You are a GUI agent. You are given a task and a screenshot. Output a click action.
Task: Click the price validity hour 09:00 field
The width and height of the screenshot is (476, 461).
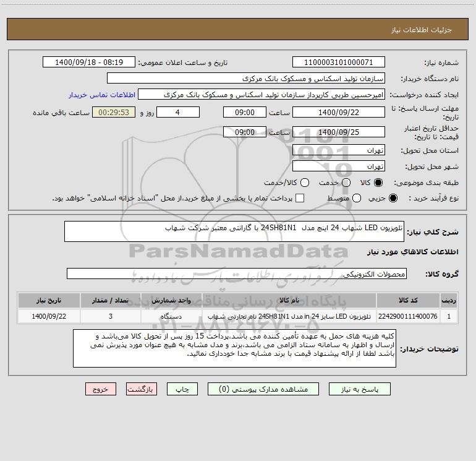245,132
